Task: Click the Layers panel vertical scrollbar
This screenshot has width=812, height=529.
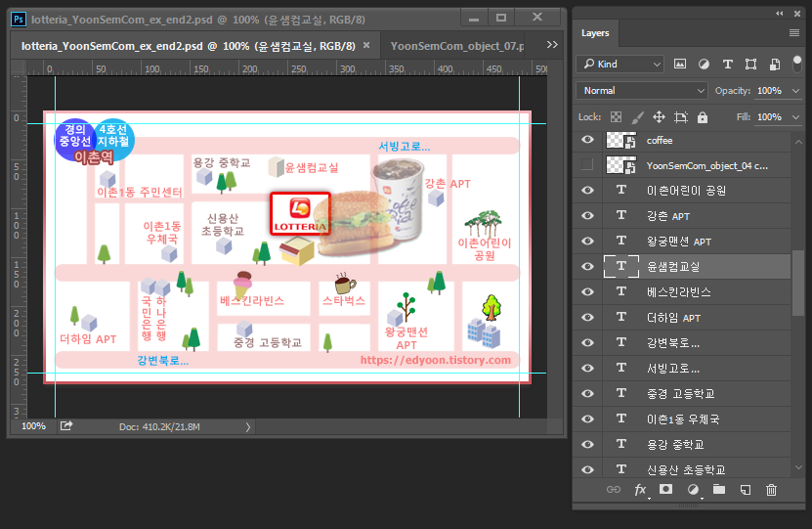Action: point(798,284)
